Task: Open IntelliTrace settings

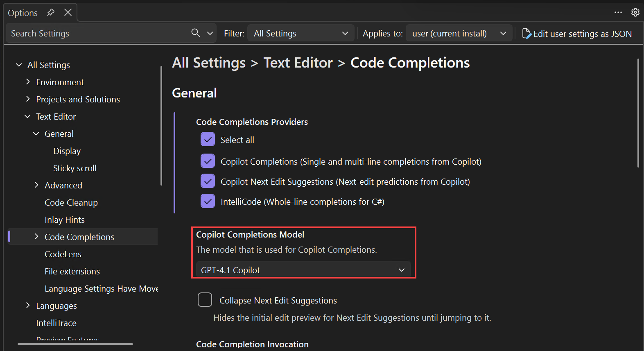Action: point(56,323)
